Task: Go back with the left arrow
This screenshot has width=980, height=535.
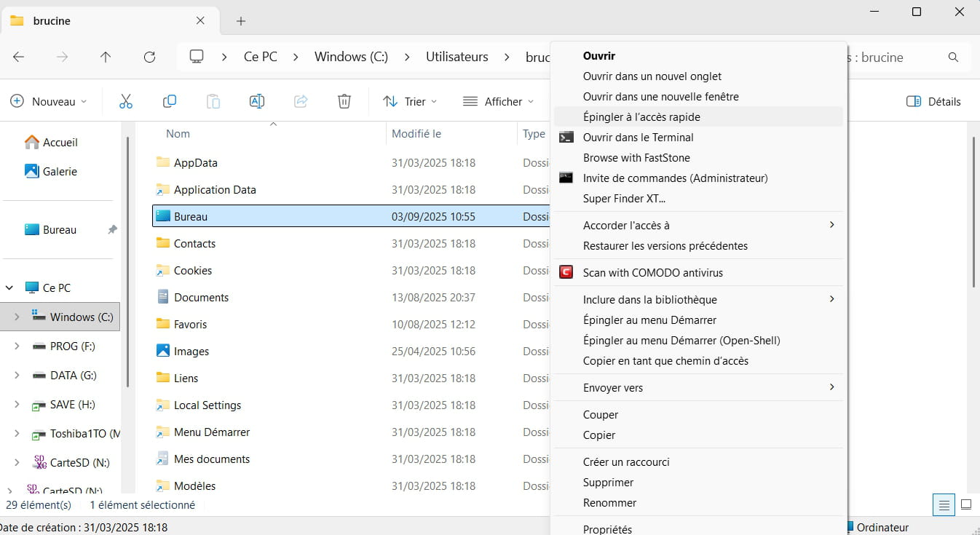Action: pos(19,57)
